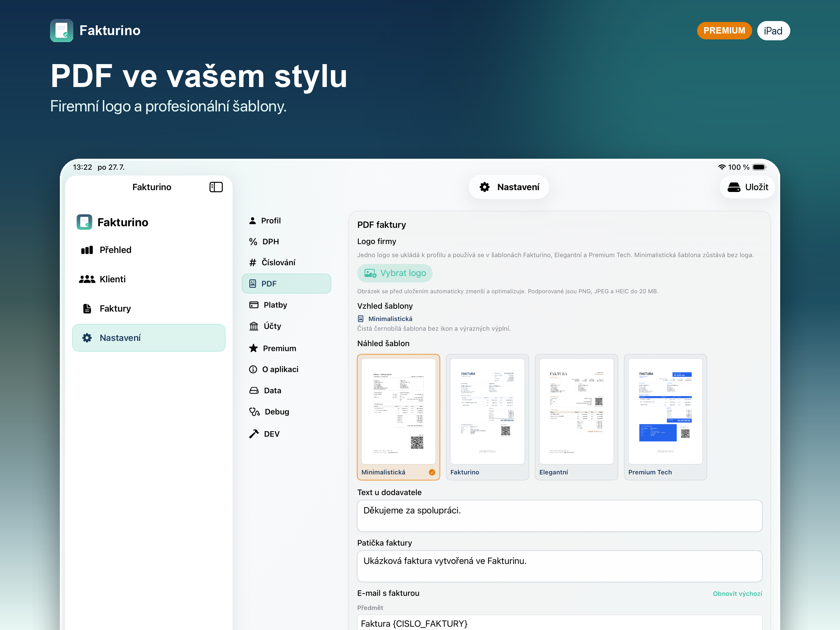Click the 'E-mail s fakturou' label
Screen dimensions: 840x630
(x=388, y=593)
